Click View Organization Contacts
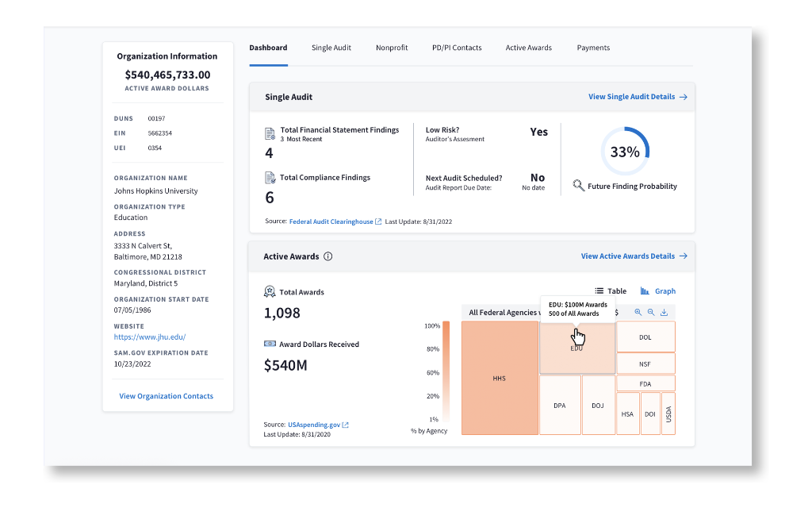This screenshot has height=508, width=812. (x=167, y=396)
